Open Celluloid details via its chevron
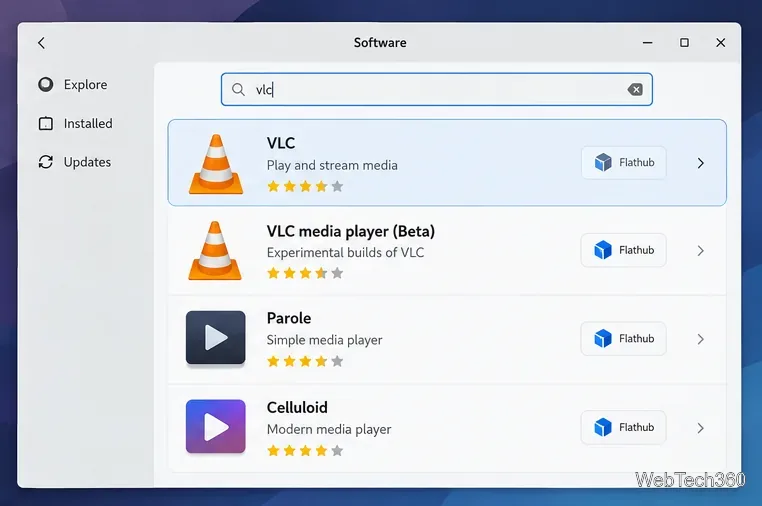The height and width of the screenshot is (506, 762). pyautogui.click(x=700, y=428)
